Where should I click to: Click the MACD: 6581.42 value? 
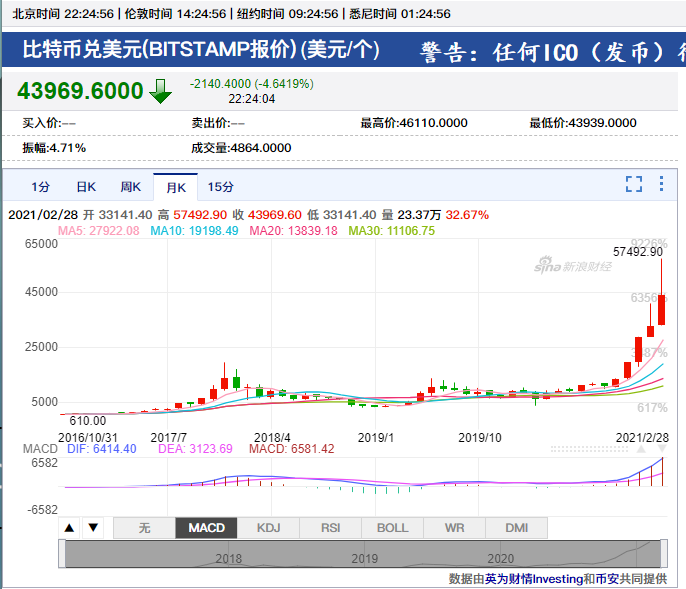pyautogui.click(x=291, y=449)
